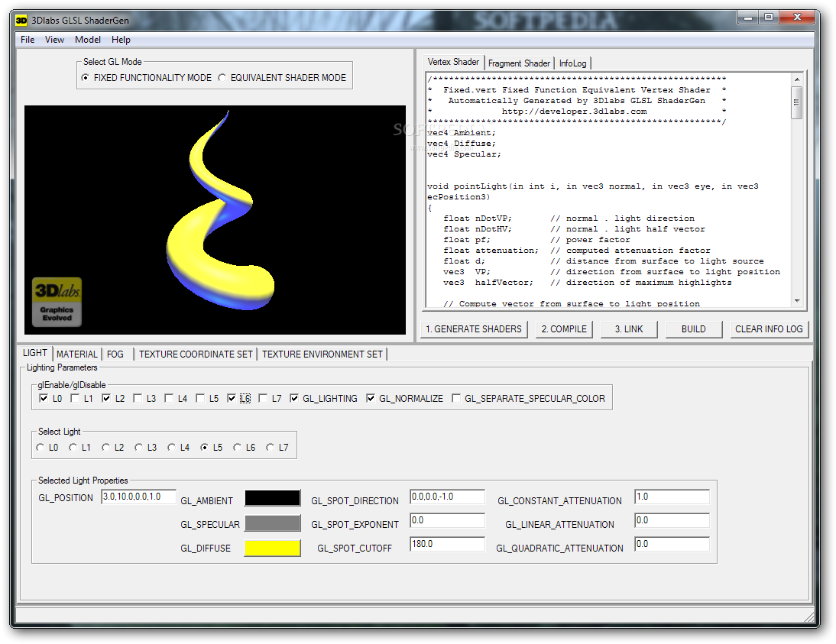Toggle the GL_NORMALIZE checkbox
Screen dimensions: 836x644
pos(371,398)
